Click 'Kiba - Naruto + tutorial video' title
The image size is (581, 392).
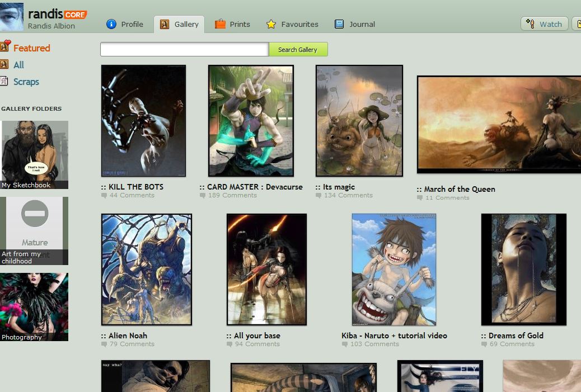click(x=394, y=336)
